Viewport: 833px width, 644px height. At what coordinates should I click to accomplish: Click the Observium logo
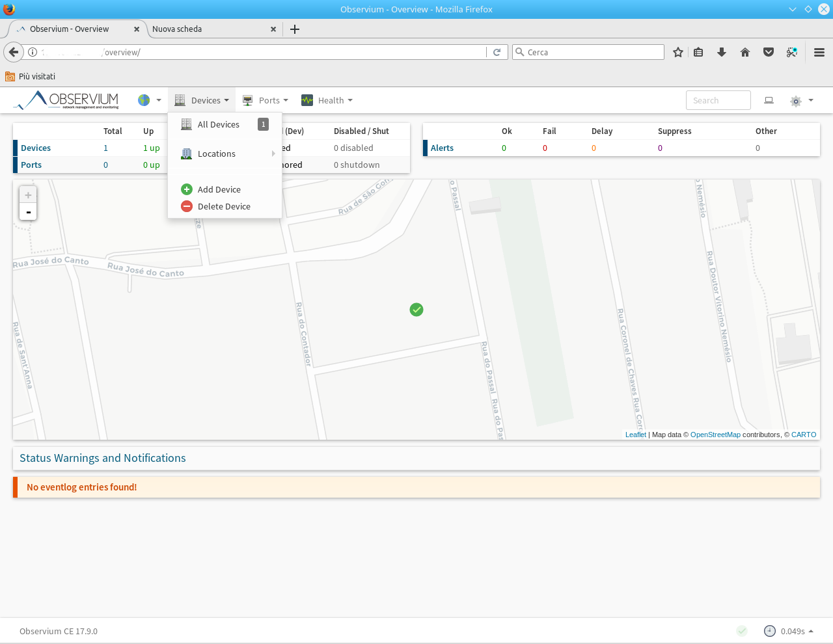pyautogui.click(x=66, y=100)
